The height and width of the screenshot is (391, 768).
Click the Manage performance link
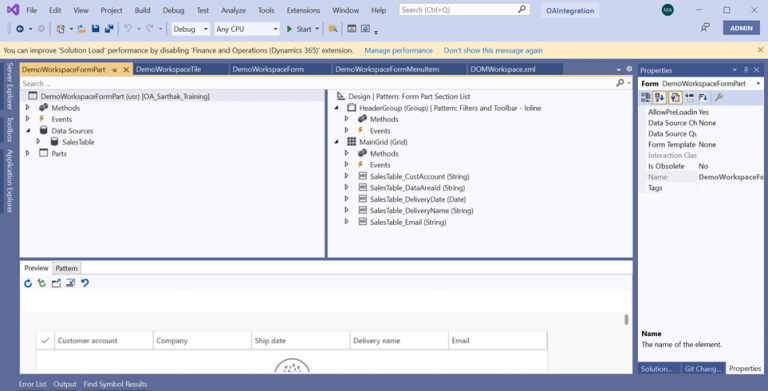[398, 50]
